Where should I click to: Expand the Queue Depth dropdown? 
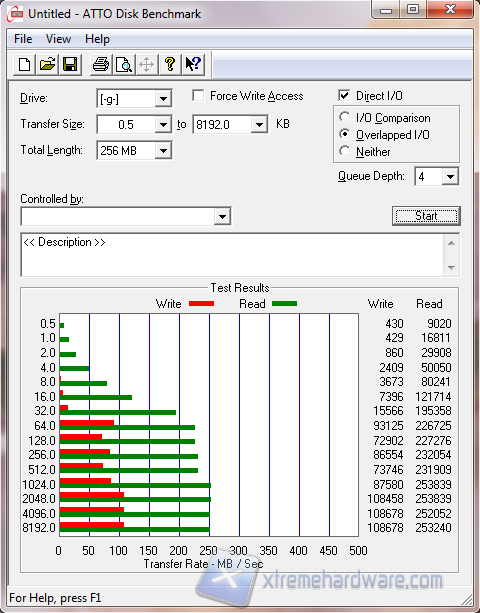(450, 177)
